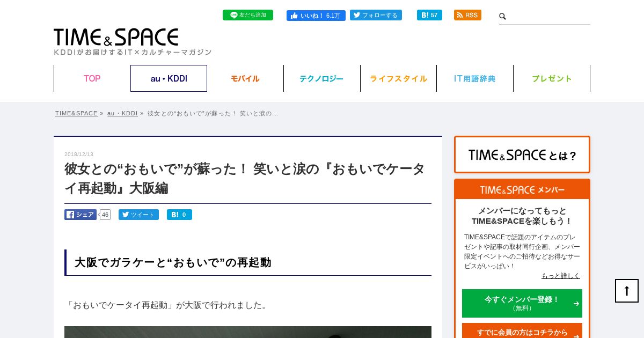Click the site tagline KDDIがお届けするIT×カルチャーマガジン
Viewport: 644px width, 338px height.
(x=133, y=52)
